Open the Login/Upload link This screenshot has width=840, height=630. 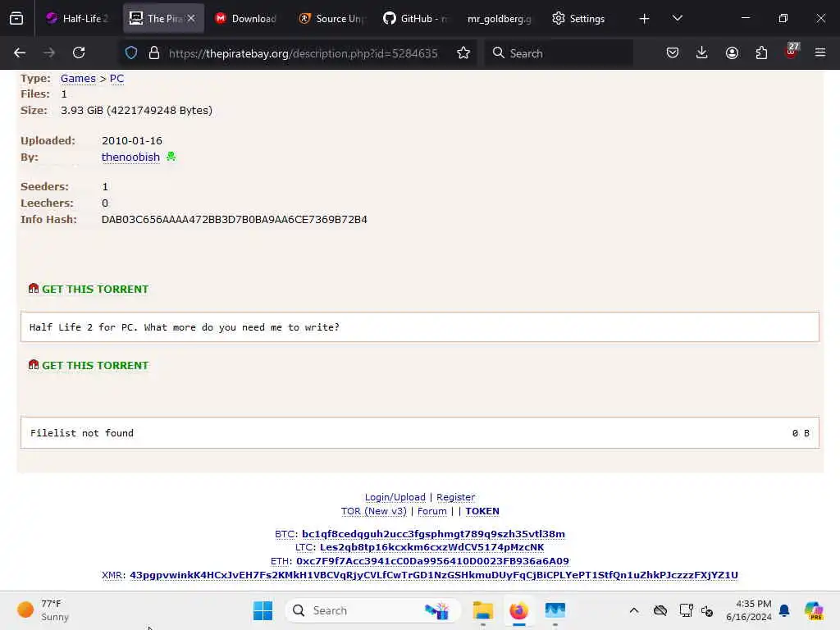[395, 497]
